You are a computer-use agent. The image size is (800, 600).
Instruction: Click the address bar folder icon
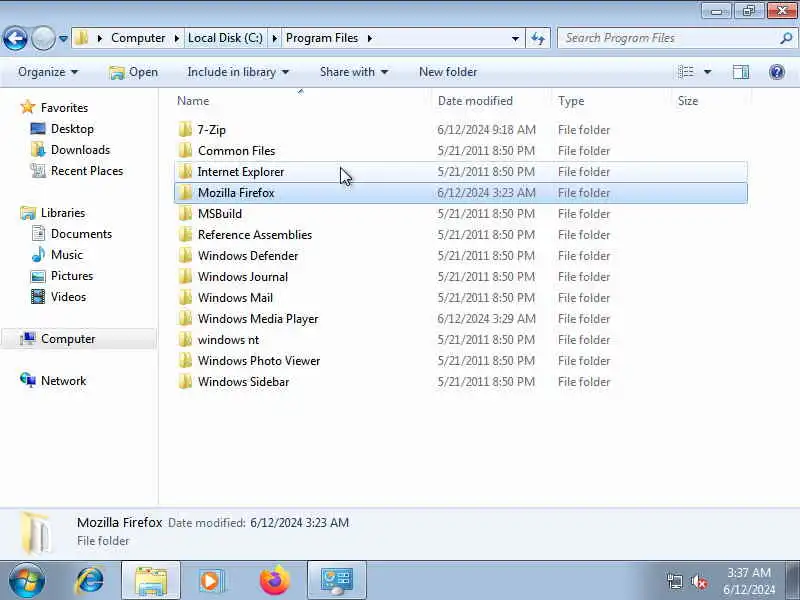(x=82, y=38)
